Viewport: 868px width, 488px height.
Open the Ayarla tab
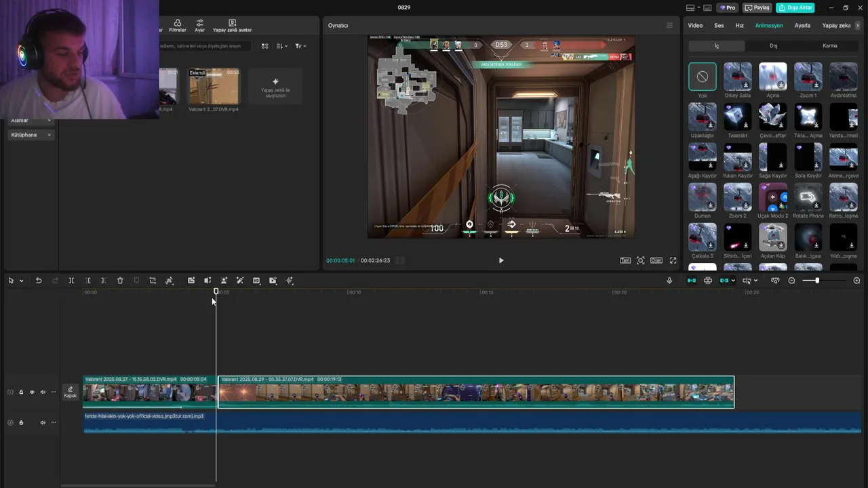(x=802, y=26)
